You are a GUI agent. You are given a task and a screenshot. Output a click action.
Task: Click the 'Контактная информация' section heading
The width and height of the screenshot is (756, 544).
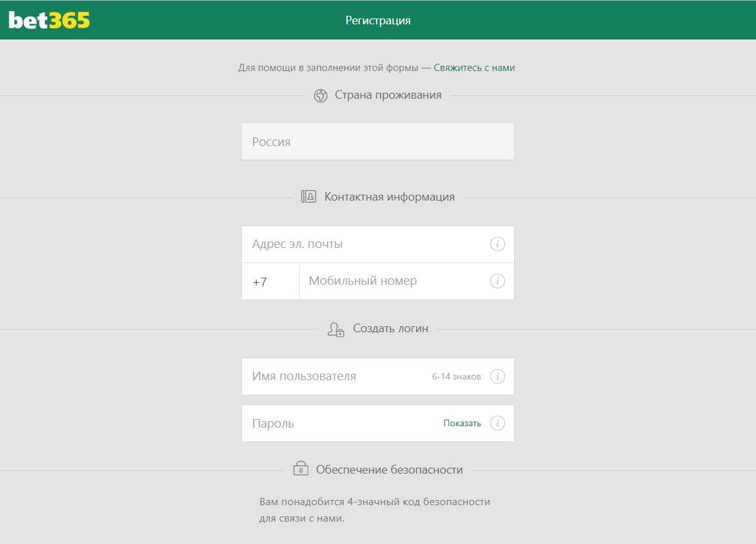coord(389,197)
